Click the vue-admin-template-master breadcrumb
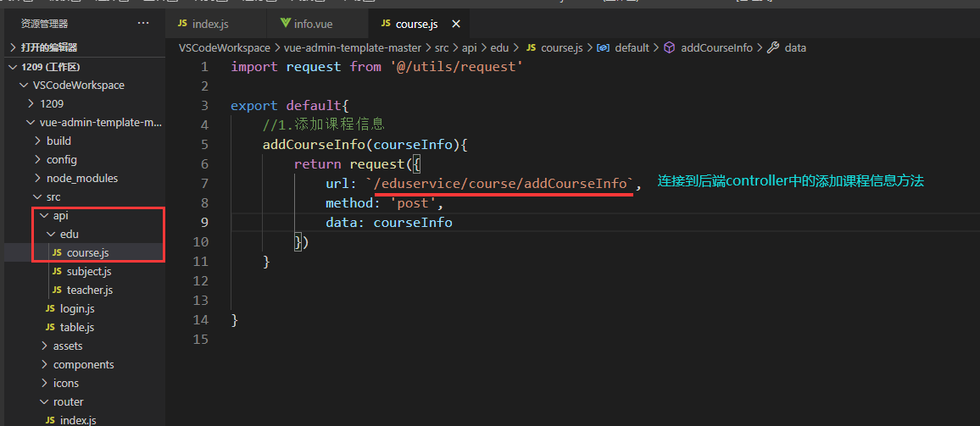This screenshot has height=426, width=980. [x=353, y=47]
